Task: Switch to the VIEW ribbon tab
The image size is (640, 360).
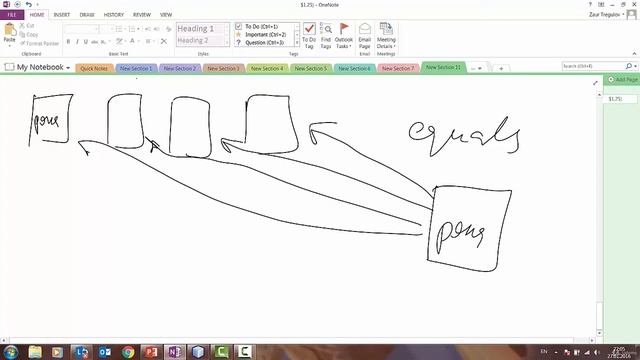Action: (x=166, y=15)
